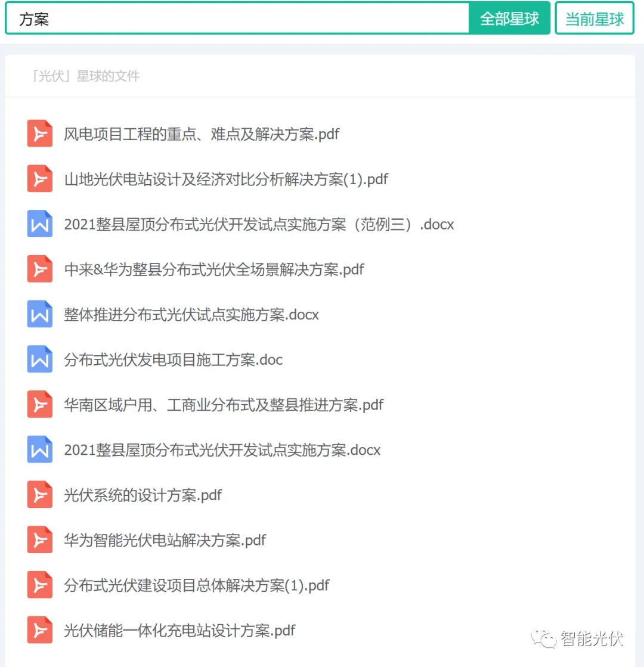Open 分布式光伏建设项目总体解决方案(1).pdf
This screenshot has height=667, width=644.
coord(197,585)
